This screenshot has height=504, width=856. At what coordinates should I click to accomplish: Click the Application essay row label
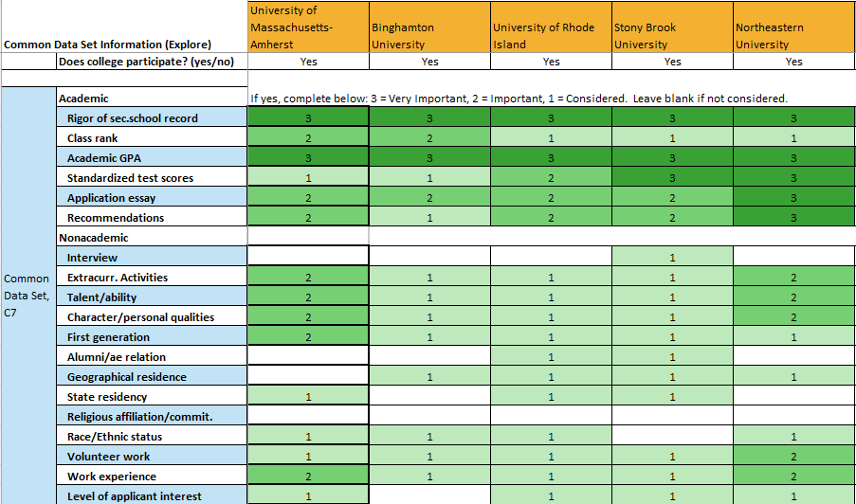(x=152, y=197)
